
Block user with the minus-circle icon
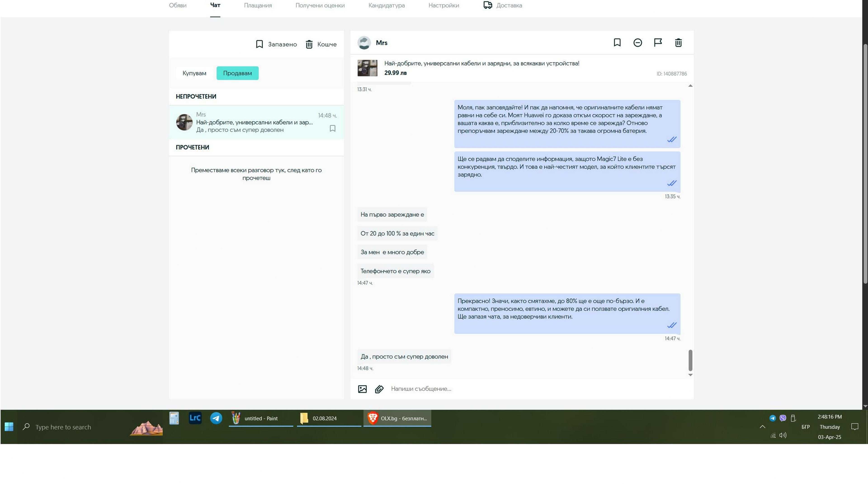[637, 42]
